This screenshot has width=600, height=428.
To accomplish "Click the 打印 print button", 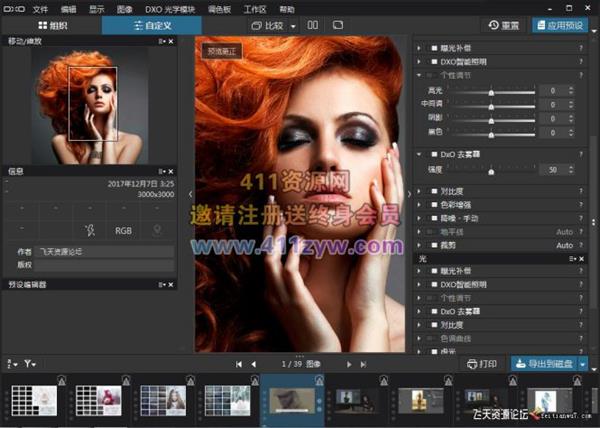I will tap(482, 364).
